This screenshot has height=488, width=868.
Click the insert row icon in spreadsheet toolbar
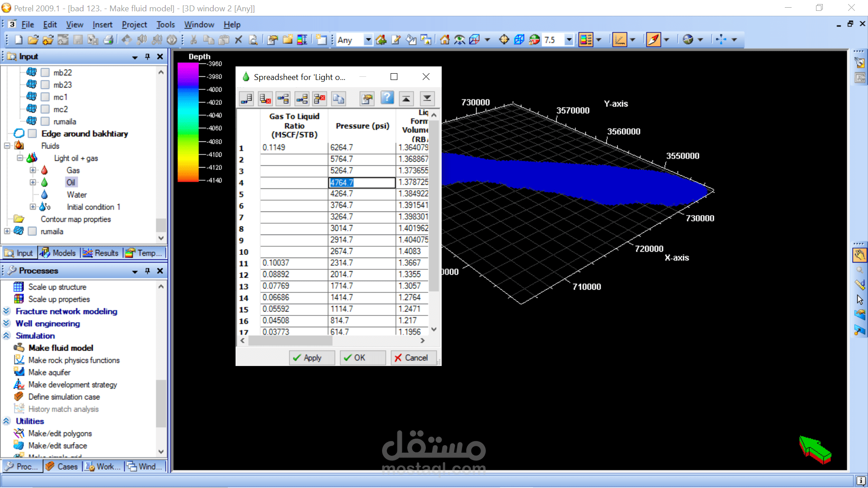pos(283,99)
